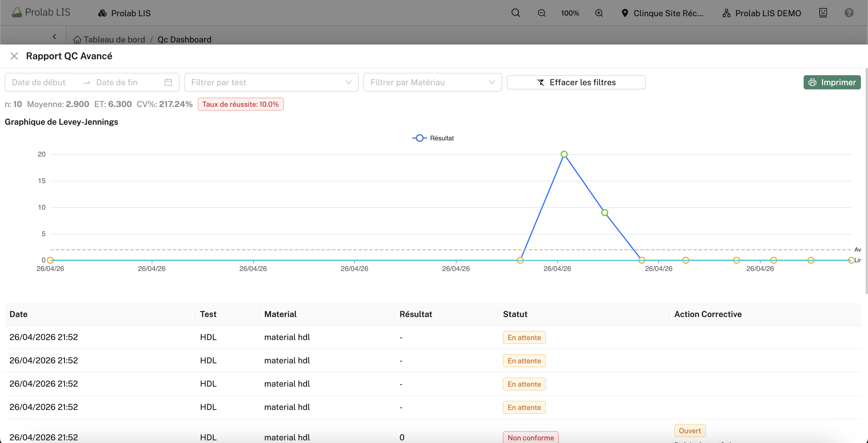
Task: Click the chart peak point at 20
Action: [x=564, y=155]
